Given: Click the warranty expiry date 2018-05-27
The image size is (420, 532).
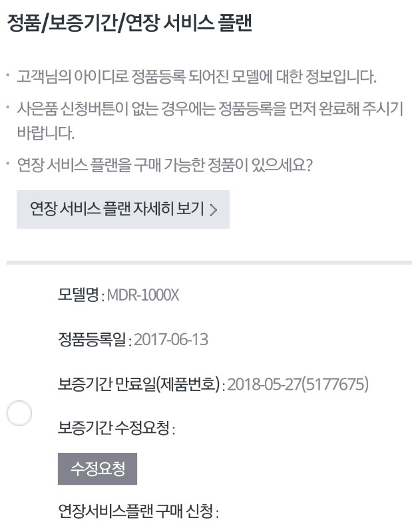Looking at the screenshot, I should [264, 384].
